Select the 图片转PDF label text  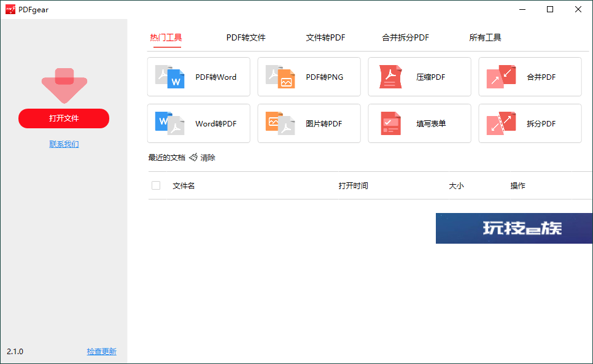[324, 123]
